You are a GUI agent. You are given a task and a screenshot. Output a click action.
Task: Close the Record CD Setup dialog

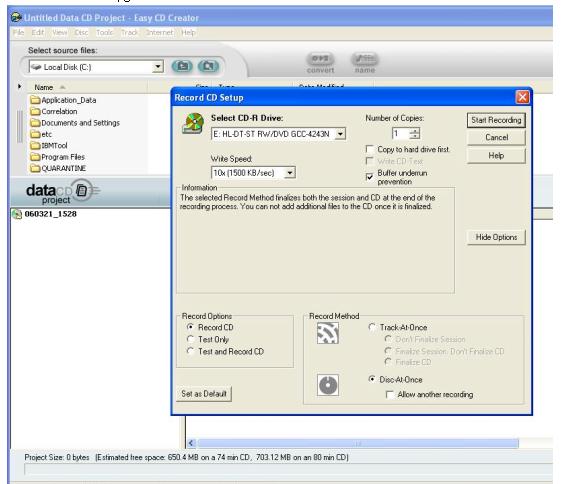click(x=522, y=97)
